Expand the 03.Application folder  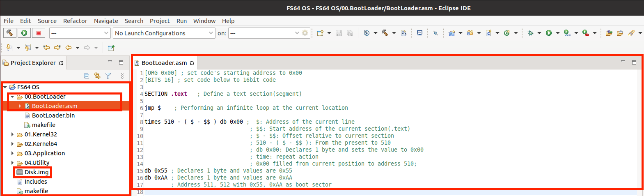coord(12,153)
